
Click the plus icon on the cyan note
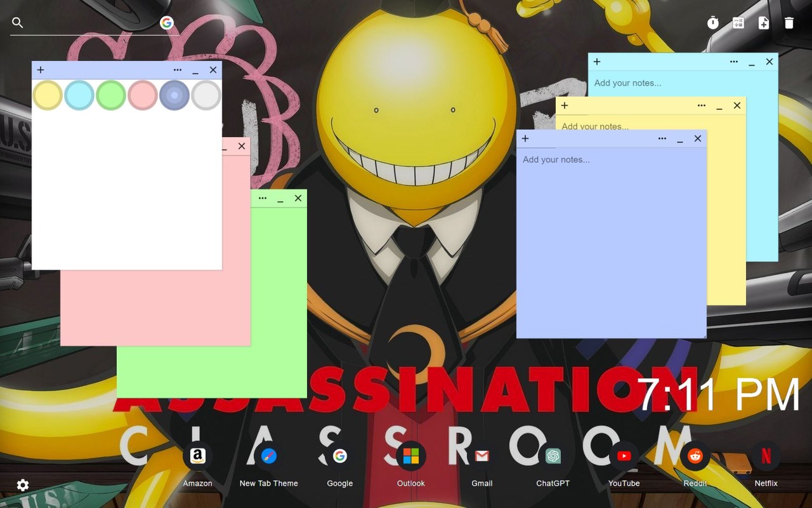point(597,62)
